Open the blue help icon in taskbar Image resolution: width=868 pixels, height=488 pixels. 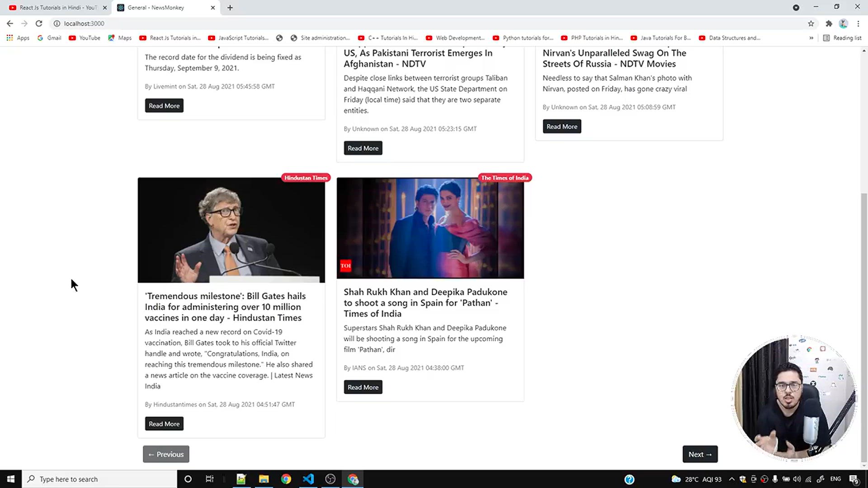pos(629,479)
